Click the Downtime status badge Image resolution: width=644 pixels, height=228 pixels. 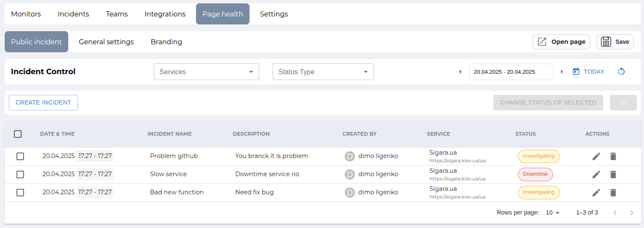pyautogui.click(x=535, y=174)
